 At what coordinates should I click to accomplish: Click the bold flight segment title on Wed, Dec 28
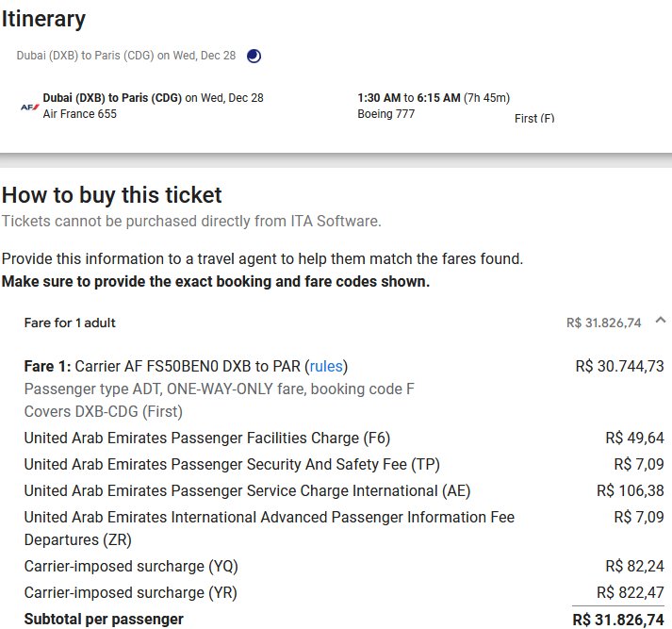[x=153, y=98]
